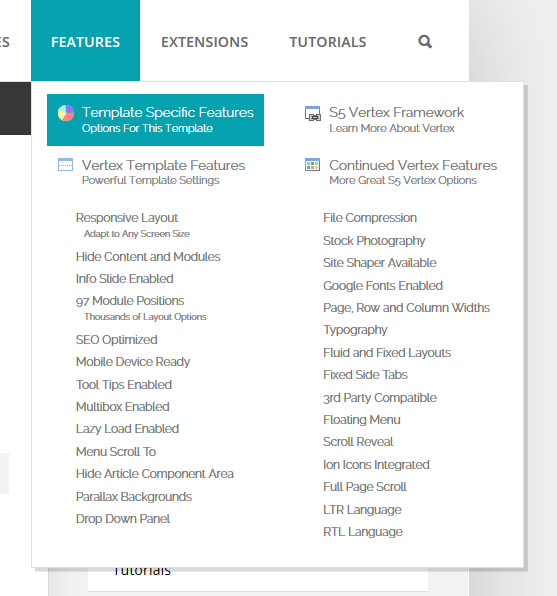Click the search magnifier icon
The width and height of the screenshot is (557, 596).
(425, 41)
